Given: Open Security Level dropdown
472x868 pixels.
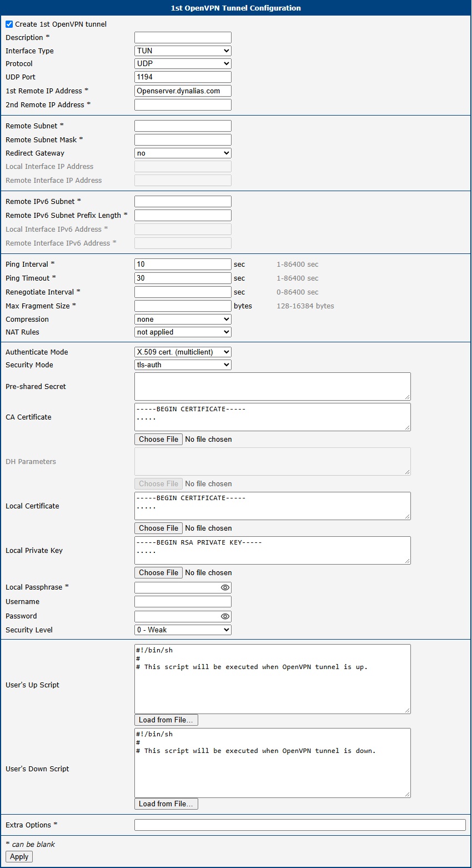Looking at the screenshot, I should [x=183, y=630].
